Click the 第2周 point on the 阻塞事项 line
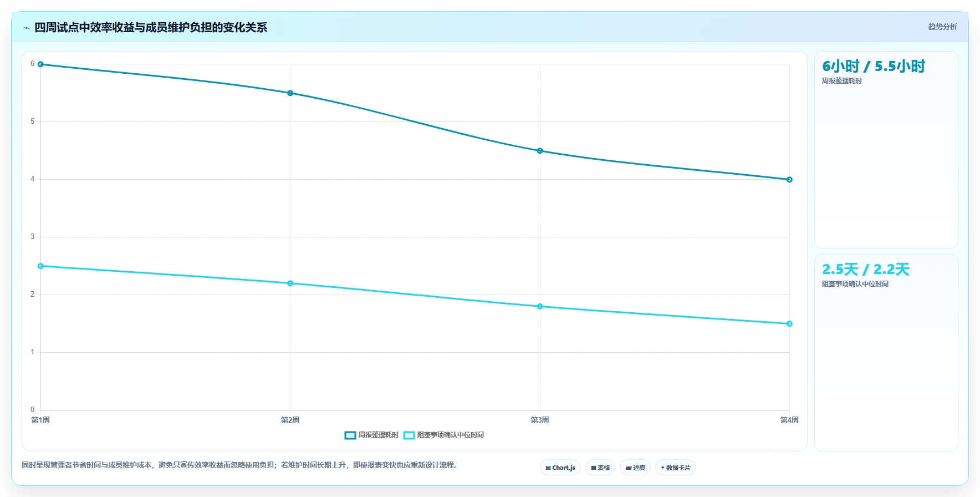 pos(290,283)
